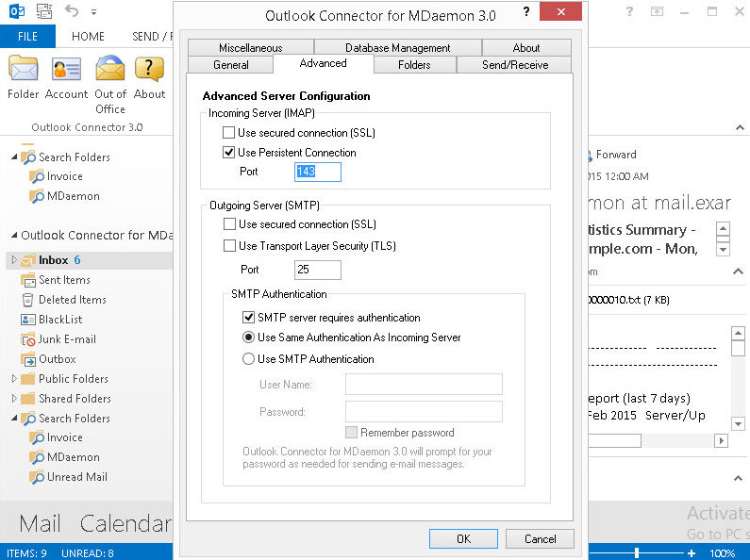The height and width of the screenshot is (560, 750).
Task: Click the Cancel button
Action: [540, 539]
